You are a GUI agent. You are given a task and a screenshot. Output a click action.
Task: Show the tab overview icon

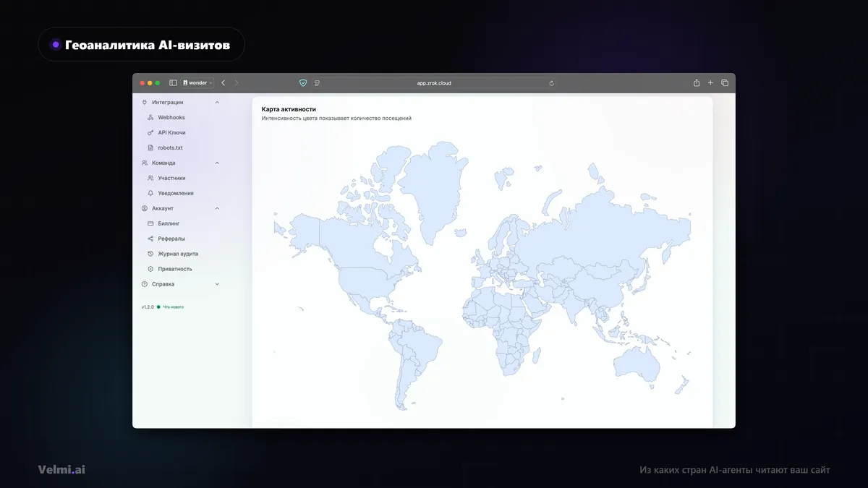click(x=725, y=83)
